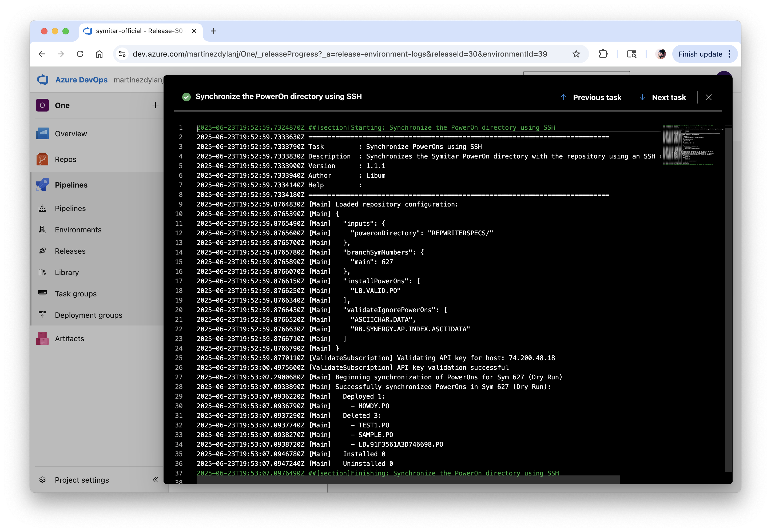Open the Repos menu item

point(66,159)
